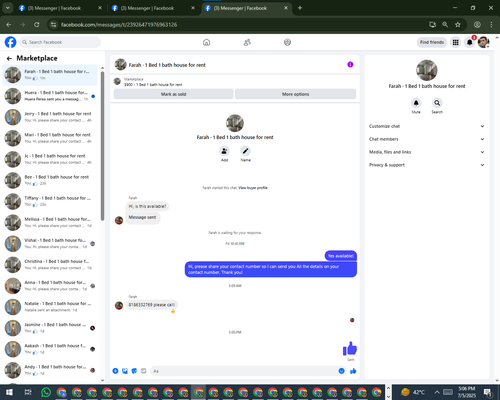Open WhatsApp from the taskbar

click(x=46, y=392)
